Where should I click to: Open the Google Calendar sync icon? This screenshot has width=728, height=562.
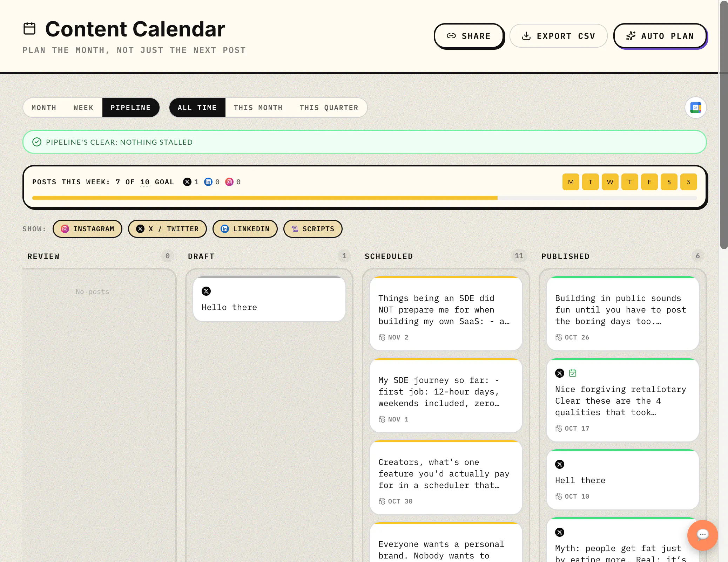[695, 108]
